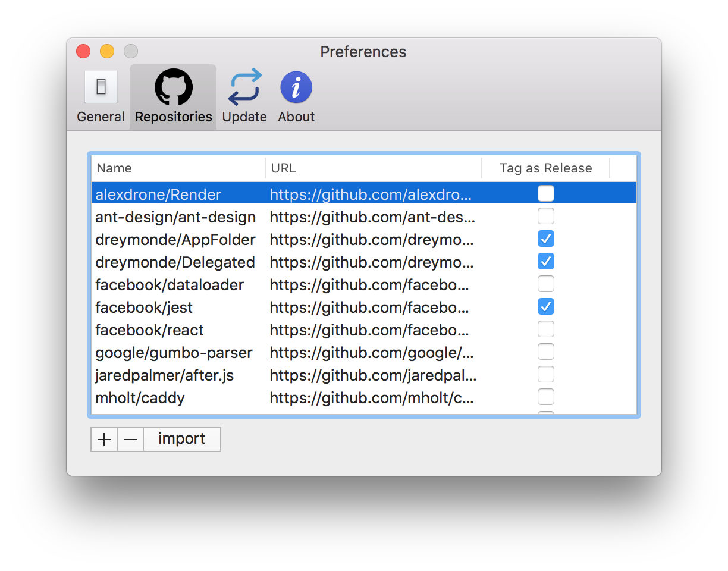The height and width of the screenshot is (571, 728).
Task: Sort by the Name column header
Action: coord(178,168)
